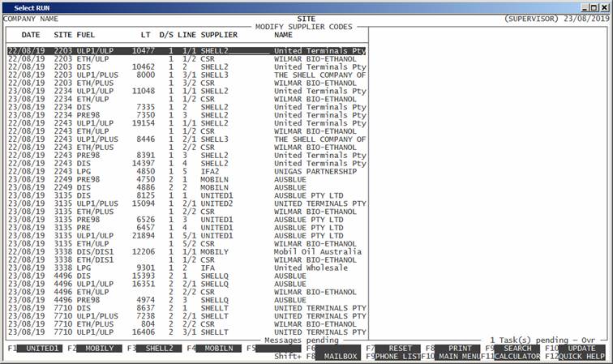The image size is (613, 364).
Task: Click LT value 21894
Action: click(143, 236)
